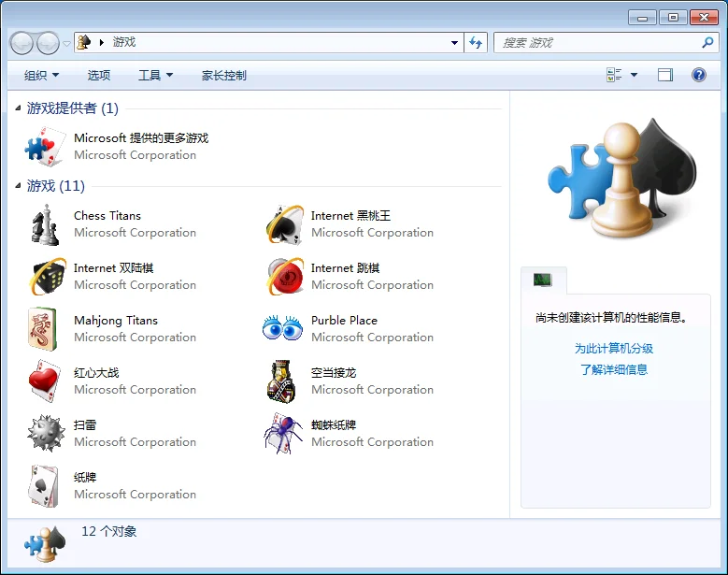Viewport: 728px width, 575px height.
Task: Select the Internet 双陆棋 dice icon
Action: tap(44, 277)
